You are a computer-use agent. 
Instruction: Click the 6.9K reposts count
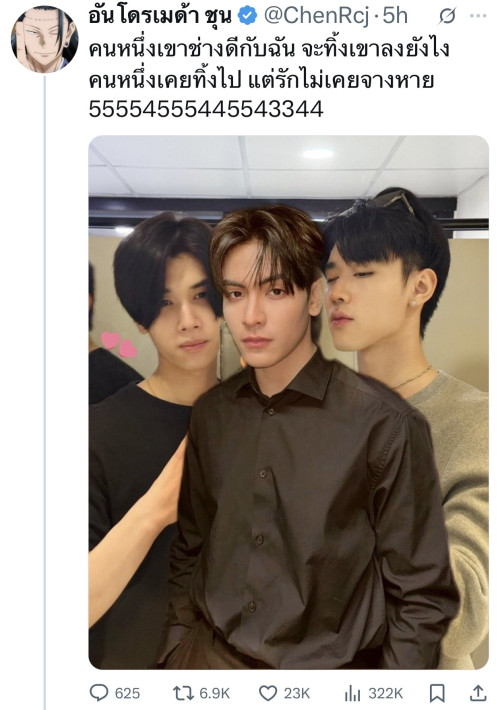click(x=215, y=693)
